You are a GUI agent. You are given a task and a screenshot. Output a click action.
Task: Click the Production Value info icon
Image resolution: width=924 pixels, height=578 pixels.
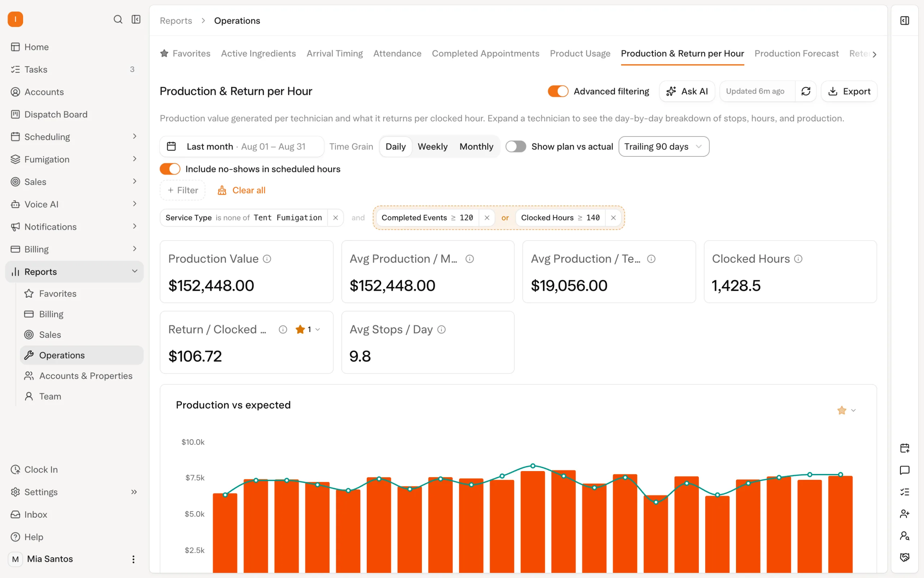(267, 259)
